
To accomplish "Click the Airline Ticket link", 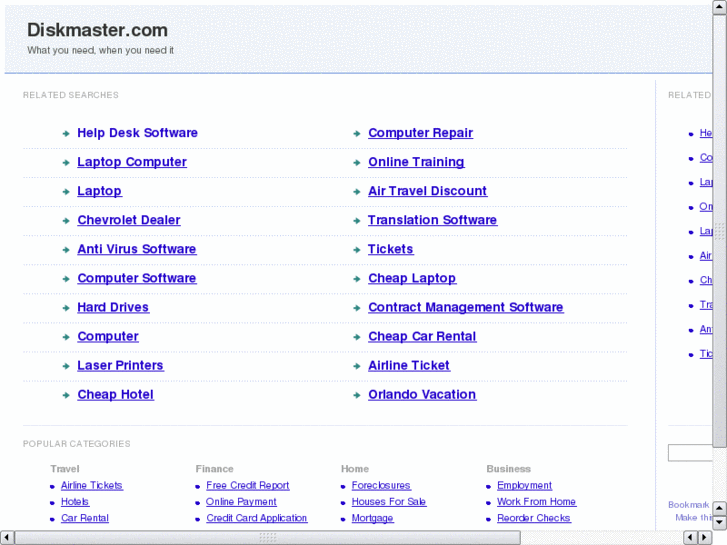I will pyautogui.click(x=408, y=365).
